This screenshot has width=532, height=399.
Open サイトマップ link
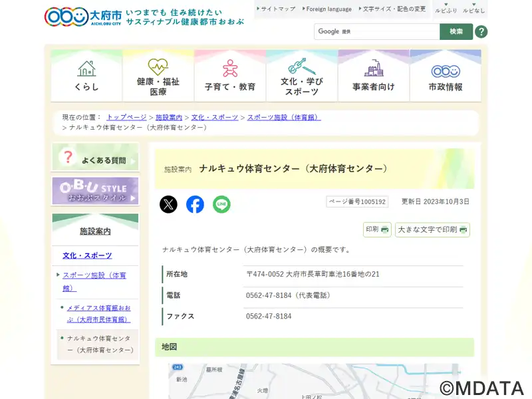277,9
